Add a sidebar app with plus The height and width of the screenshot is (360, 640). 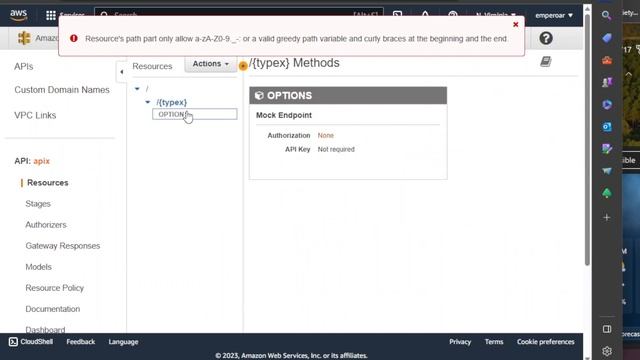pyautogui.click(x=607, y=218)
